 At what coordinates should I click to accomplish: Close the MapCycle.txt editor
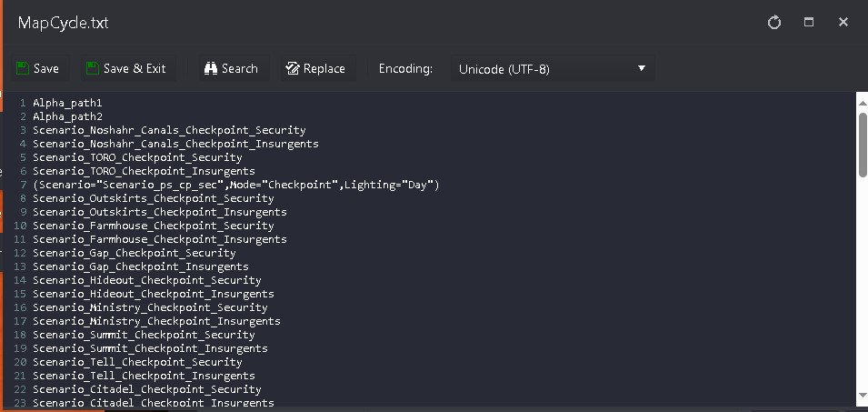click(x=843, y=22)
